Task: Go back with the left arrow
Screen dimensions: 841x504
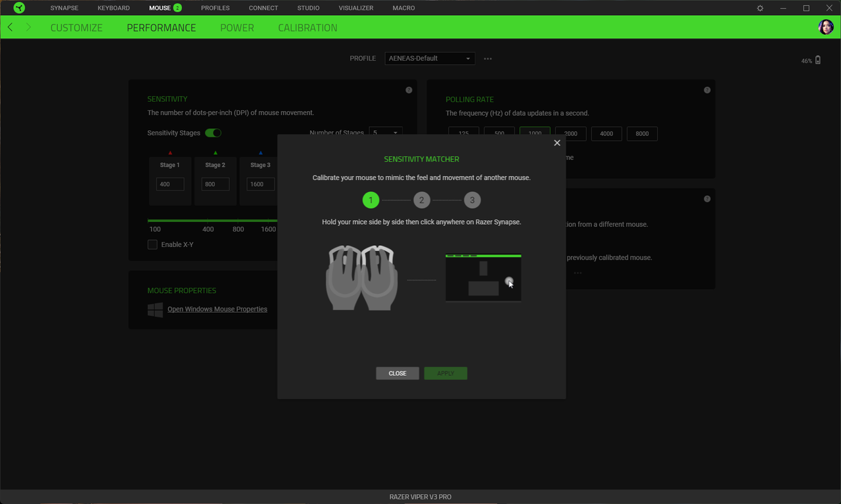Action: click(x=10, y=27)
